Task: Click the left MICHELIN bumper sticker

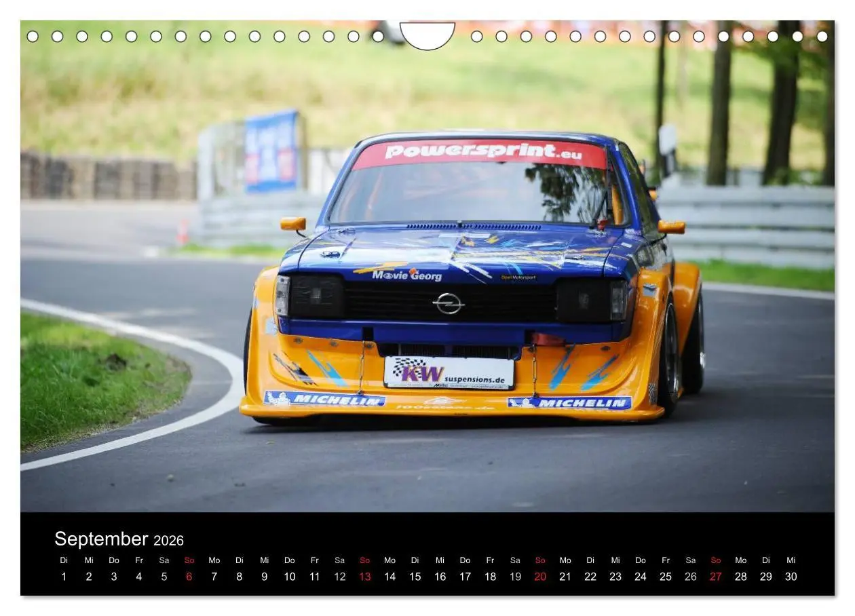Action: pos(324,399)
